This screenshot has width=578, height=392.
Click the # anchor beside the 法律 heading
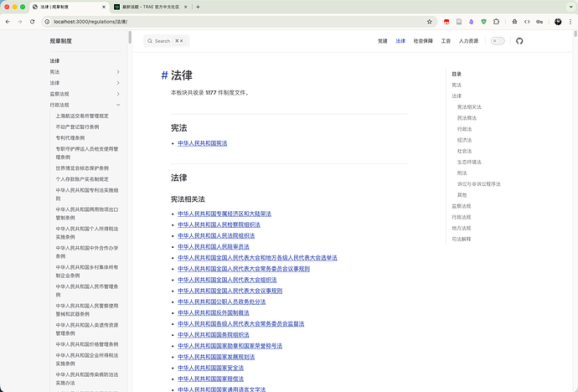coord(164,75)
